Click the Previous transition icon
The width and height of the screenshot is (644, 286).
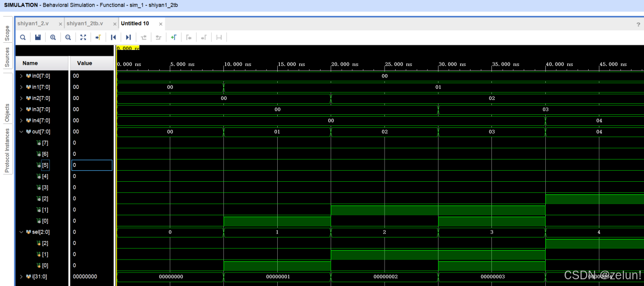tap(143, 37)
